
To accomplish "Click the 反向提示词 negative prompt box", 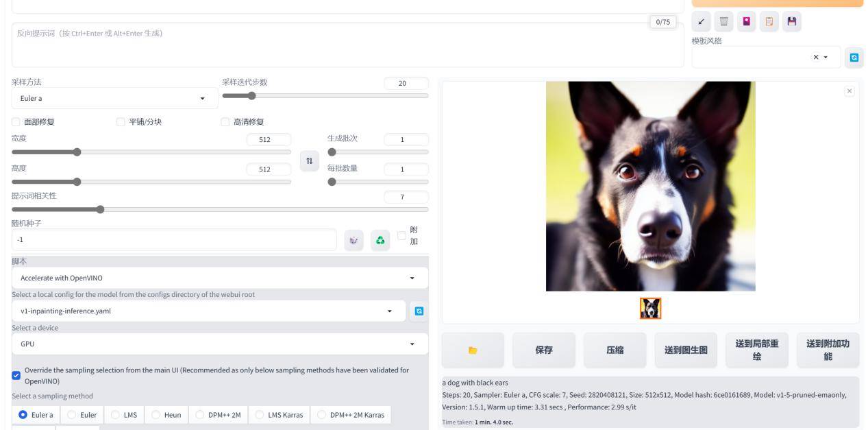I will 348,45.
